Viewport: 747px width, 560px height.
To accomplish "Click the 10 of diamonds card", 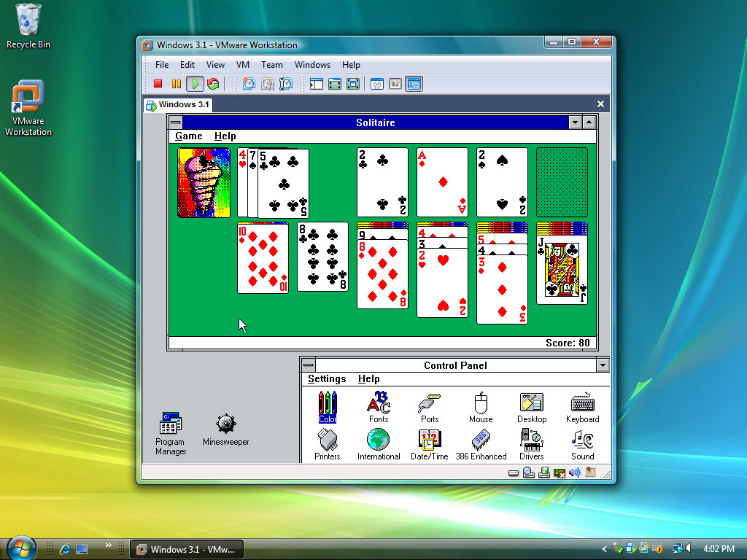I will pyautogui.click(x=263, y=259).
